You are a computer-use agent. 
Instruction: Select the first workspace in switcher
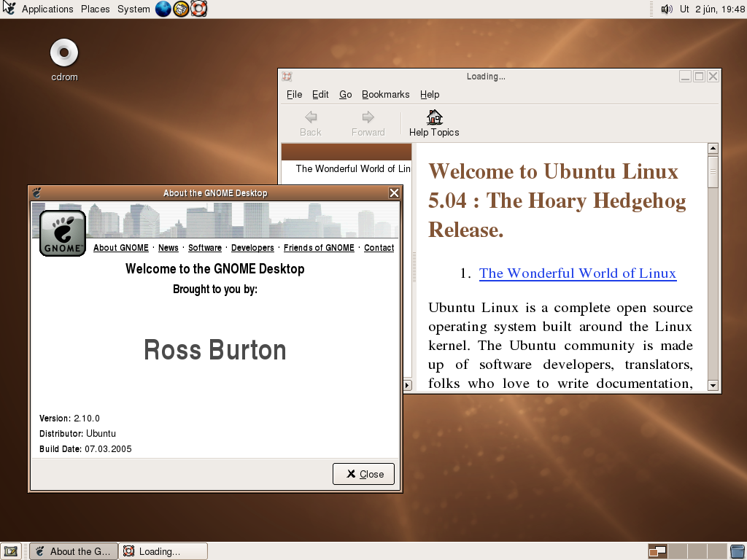click(x=658, y=551)
